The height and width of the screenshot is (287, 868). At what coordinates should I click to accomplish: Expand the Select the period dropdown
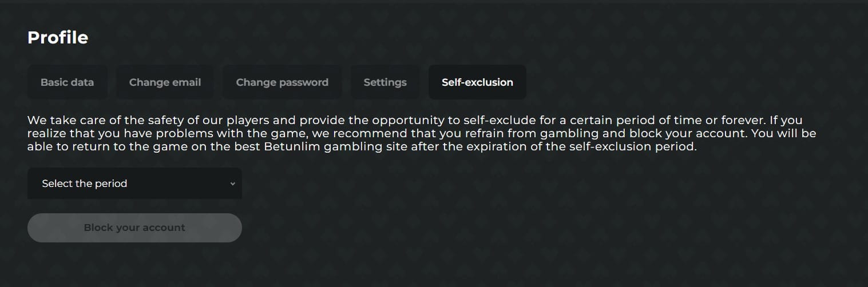coord(134,184)
